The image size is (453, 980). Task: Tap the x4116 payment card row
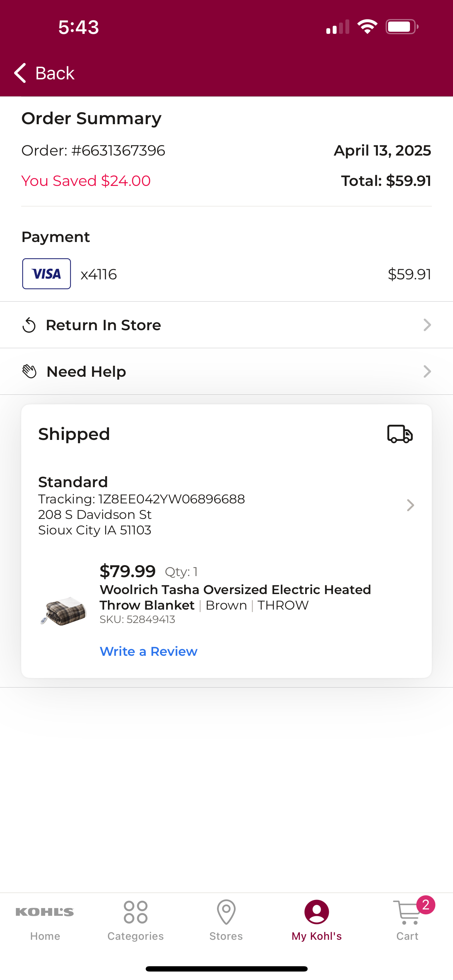[226, 274]
